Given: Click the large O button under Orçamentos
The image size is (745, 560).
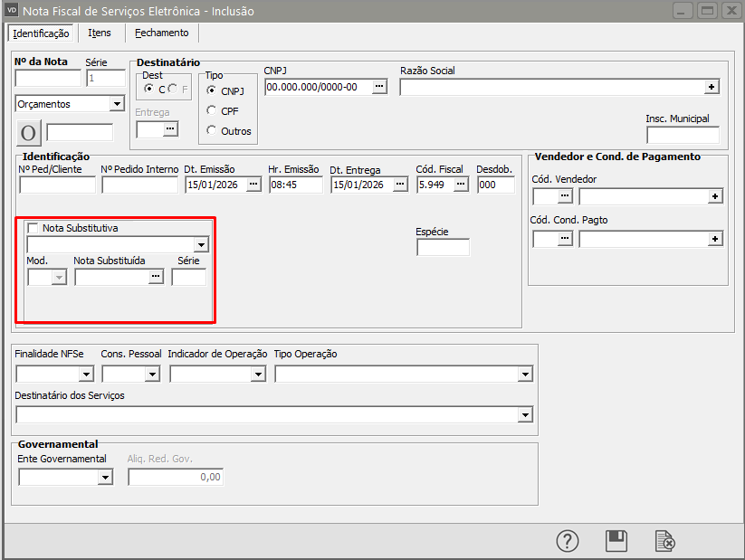Looking at the screenshot, I should click(x=28, y=132).
